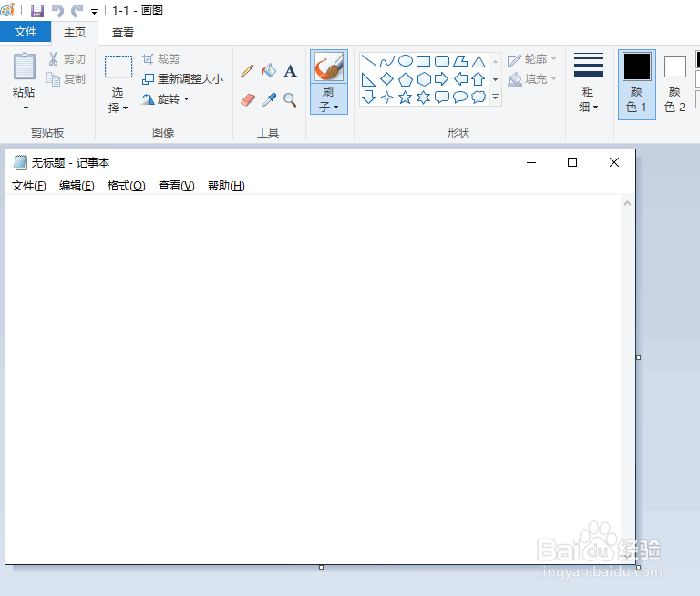Screen dimensions: 700x596
Task: Select the Pentagon shape
Action: [406, 79]
